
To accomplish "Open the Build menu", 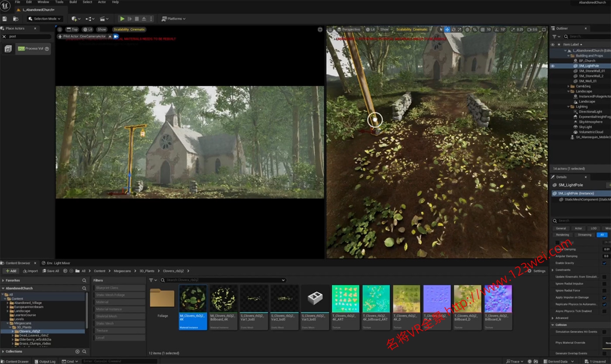I will click(73, 2).
